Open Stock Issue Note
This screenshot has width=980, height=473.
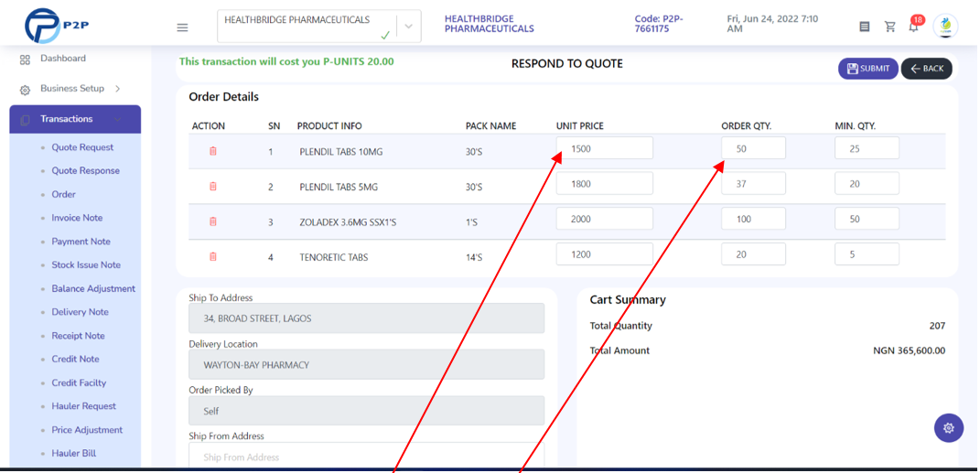click(86, 265)
